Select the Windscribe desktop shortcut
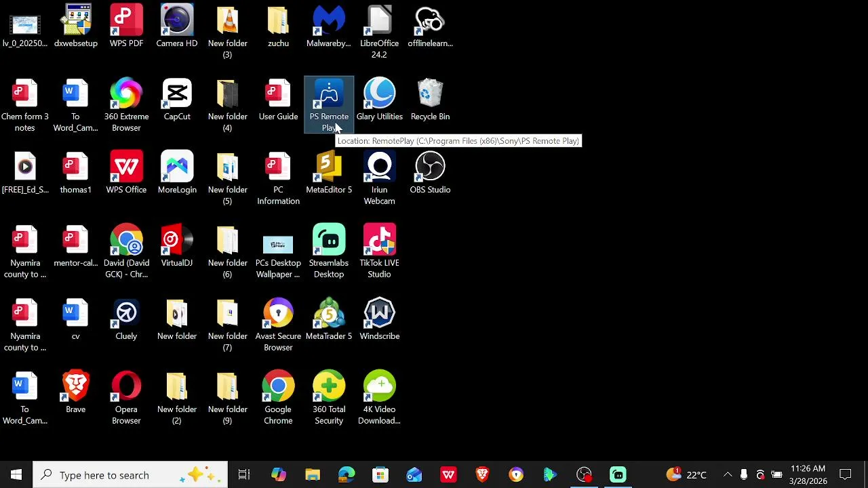Image resolution: width=868 pixels, height=488 pixels. coord(379,320)
